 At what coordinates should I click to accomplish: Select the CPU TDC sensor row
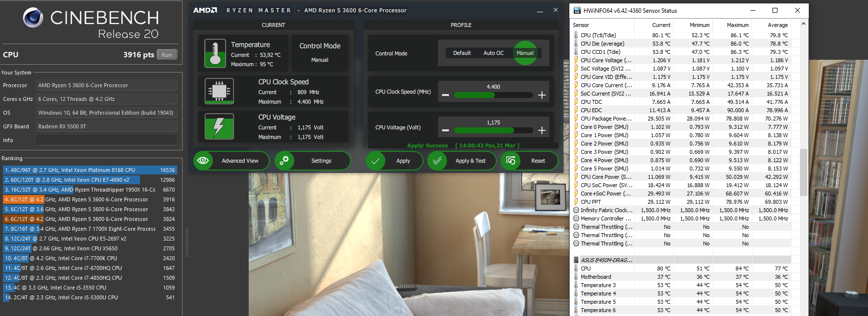point(681,102)
